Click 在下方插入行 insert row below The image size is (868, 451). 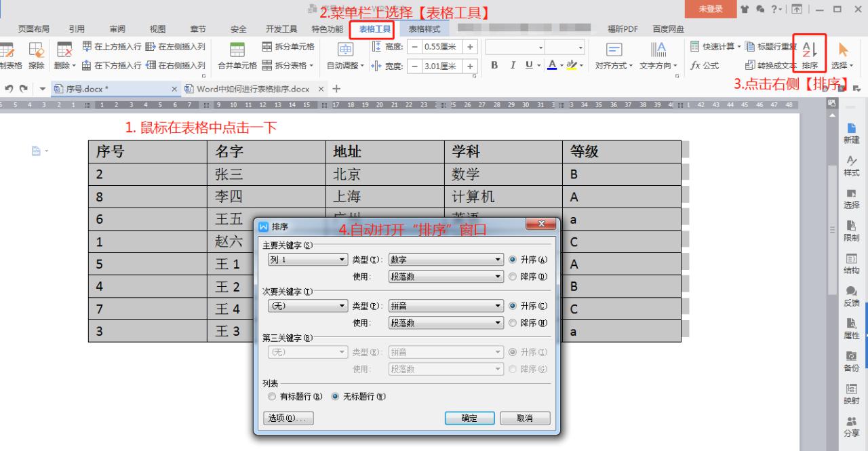(x=112, y=66)
